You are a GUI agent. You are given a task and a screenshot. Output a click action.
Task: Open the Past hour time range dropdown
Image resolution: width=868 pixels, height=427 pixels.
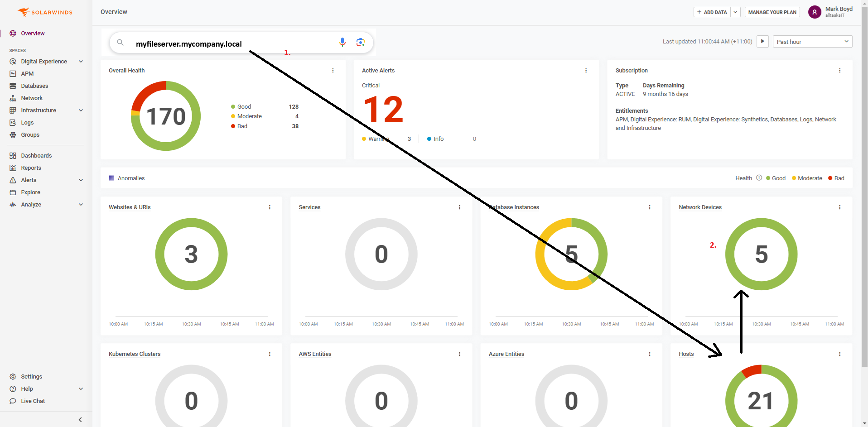click(x=812, y=42)
